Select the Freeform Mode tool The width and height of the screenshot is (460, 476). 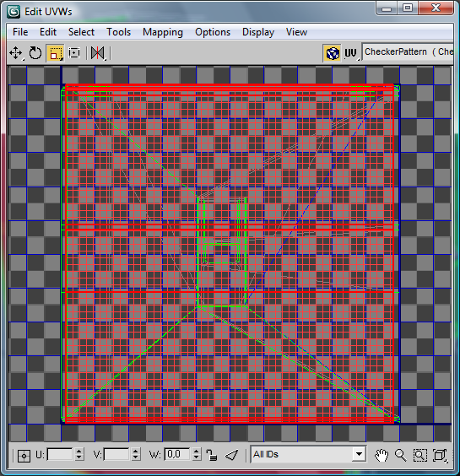tap(74, 53)
